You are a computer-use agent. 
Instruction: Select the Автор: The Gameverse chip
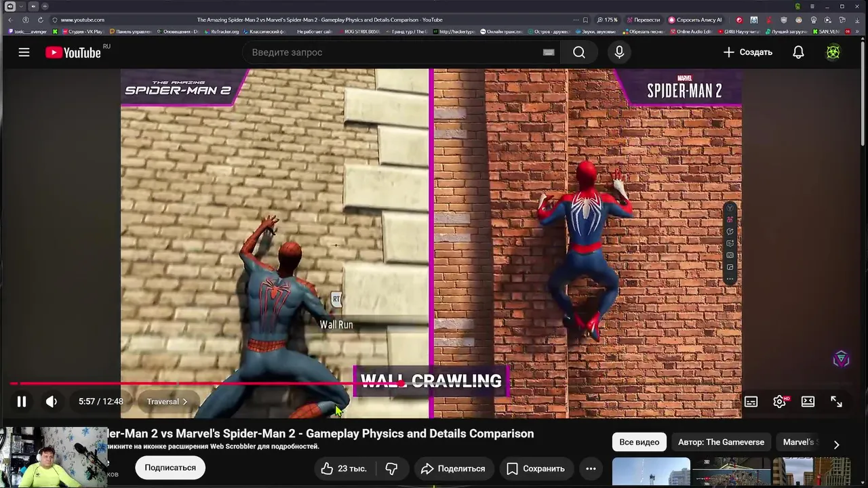(721, 442)
